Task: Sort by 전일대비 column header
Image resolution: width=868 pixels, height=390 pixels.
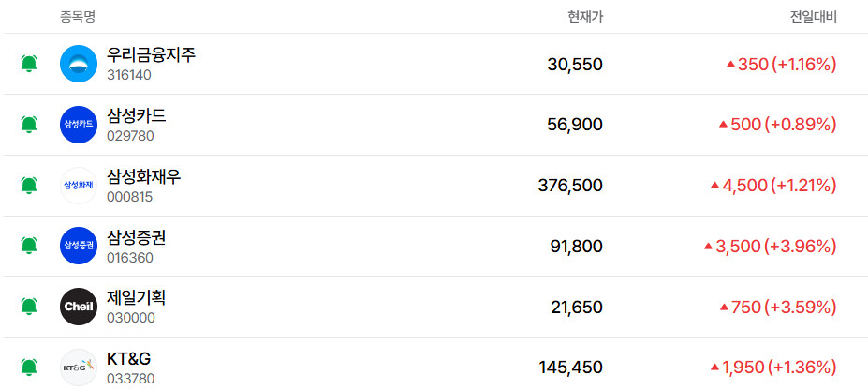Action: 813,17
